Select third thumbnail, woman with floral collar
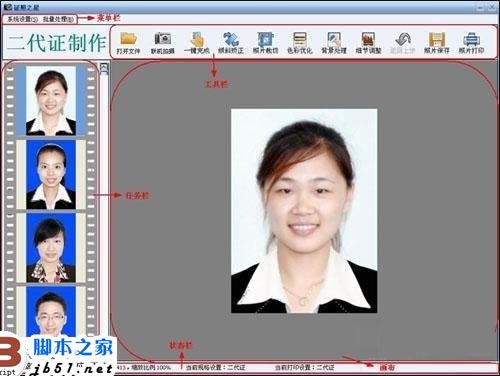This screenshot has height=376, width=500. point(51,248)
